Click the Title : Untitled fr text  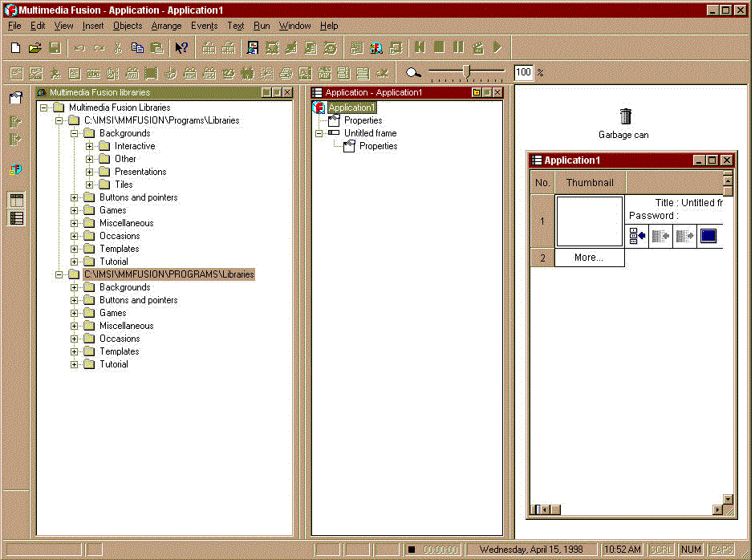point(688,203)
